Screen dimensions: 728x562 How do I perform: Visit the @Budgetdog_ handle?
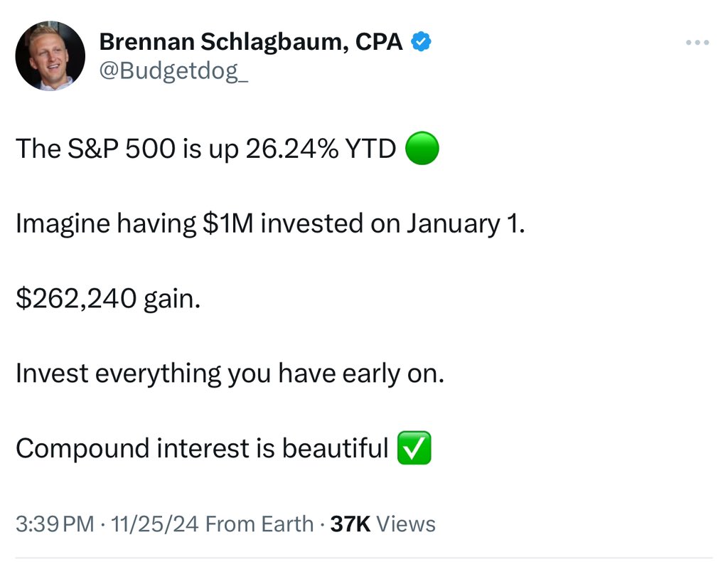coord(173,71)
